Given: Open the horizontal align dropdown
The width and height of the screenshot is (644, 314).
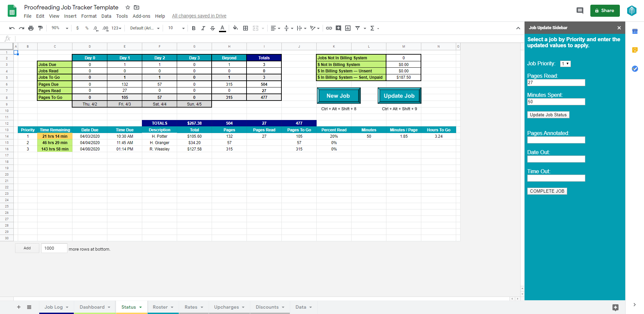Looking at the screenshot, I should (275, 28).
